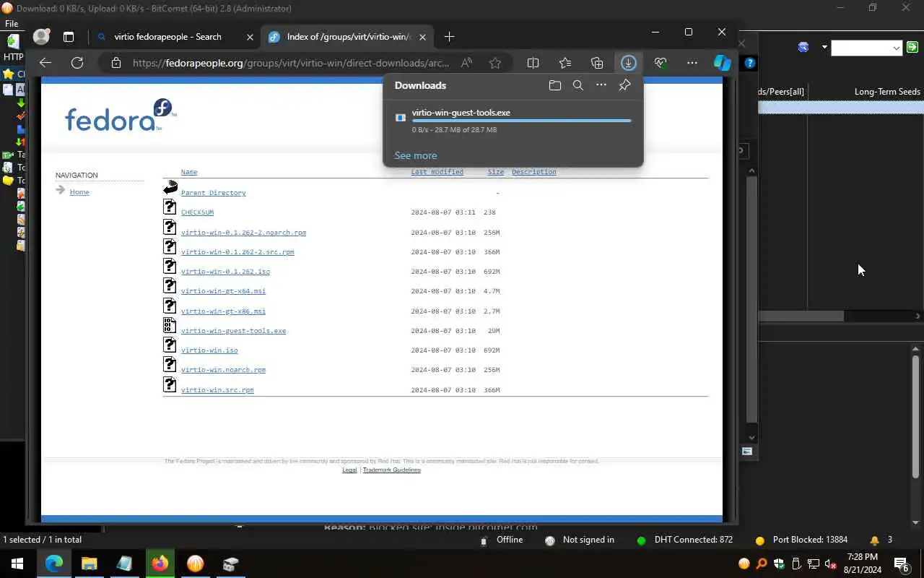Open BitComet help question icon

coord(750,64)
